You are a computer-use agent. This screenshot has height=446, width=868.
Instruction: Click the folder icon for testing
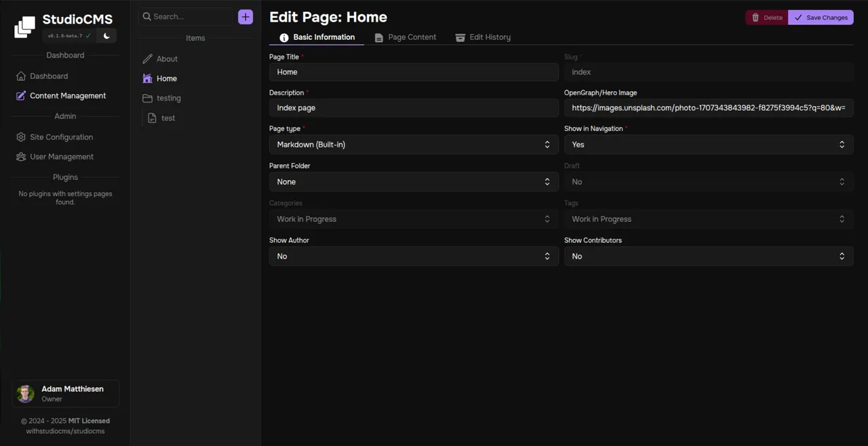click(x=147, y=98)
